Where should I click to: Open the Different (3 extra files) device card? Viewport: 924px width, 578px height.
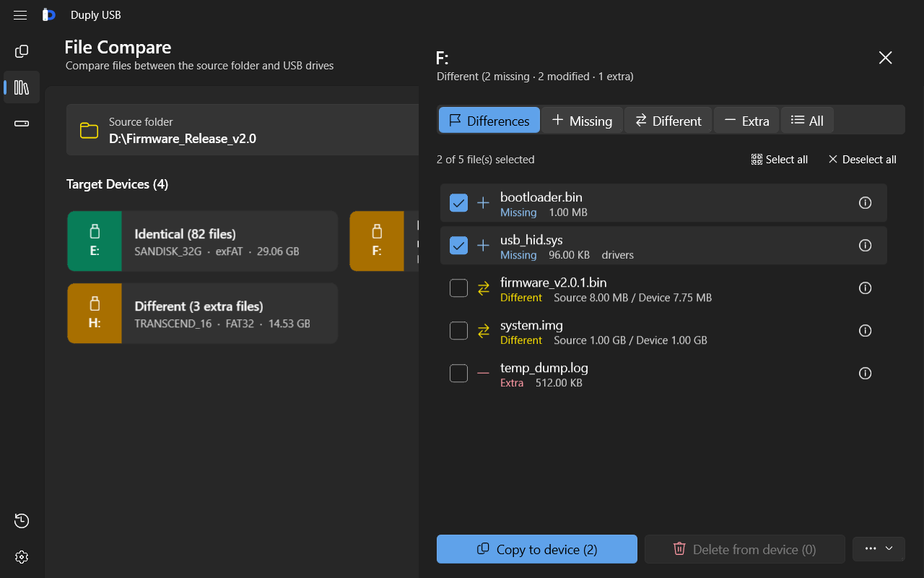coord(202,314)
